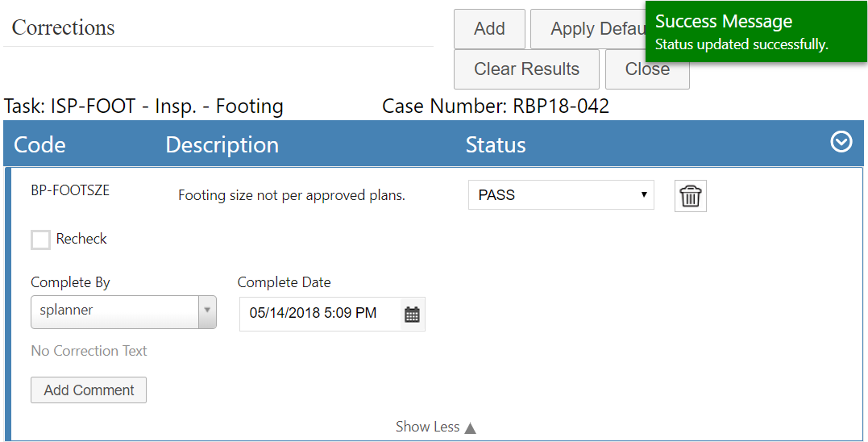
Task: Open the Status dropdown showing PASS
Action: pos(560,195)
